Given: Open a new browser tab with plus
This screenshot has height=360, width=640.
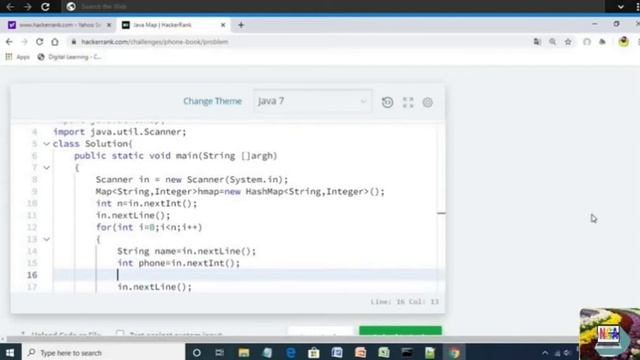Looking at the screenshot, I should (241, 25).
